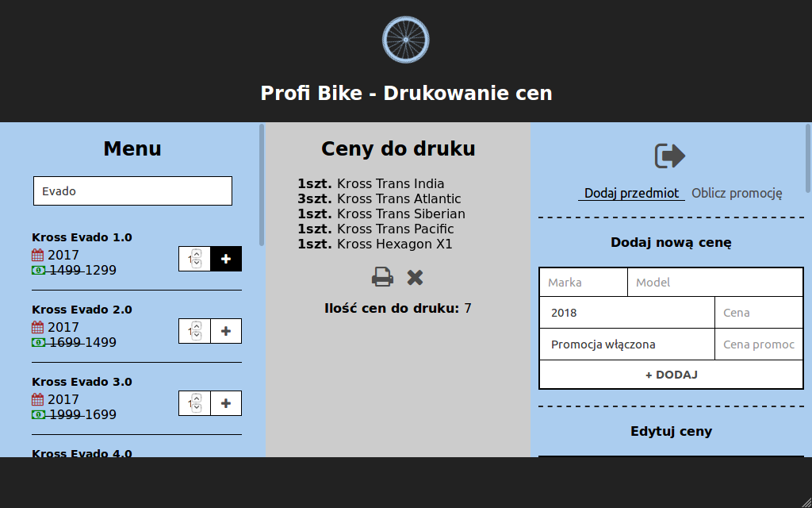This screenshot has width=812, height=508.
Task: Click the Ceny do druku heading
Action: click(398, 148)
